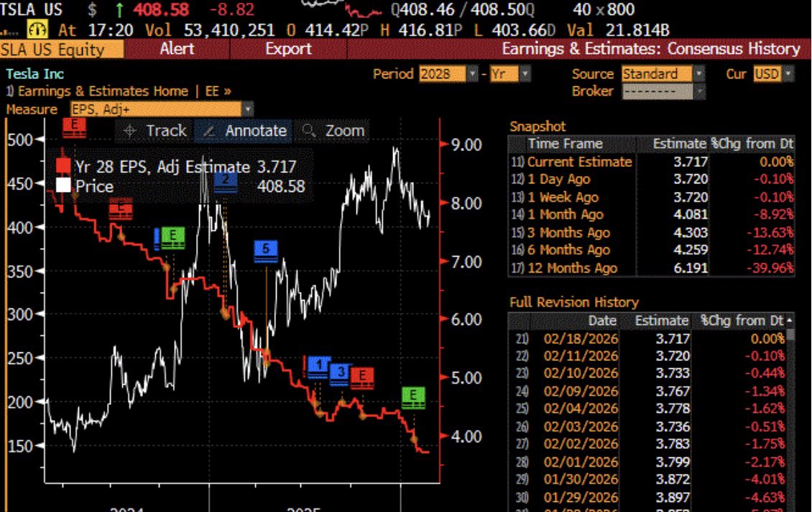Image resolution: width=812 pixels, height=512 pixels.
Task: Click red EPS estimate legend swatch
Action: click(63, 166)
